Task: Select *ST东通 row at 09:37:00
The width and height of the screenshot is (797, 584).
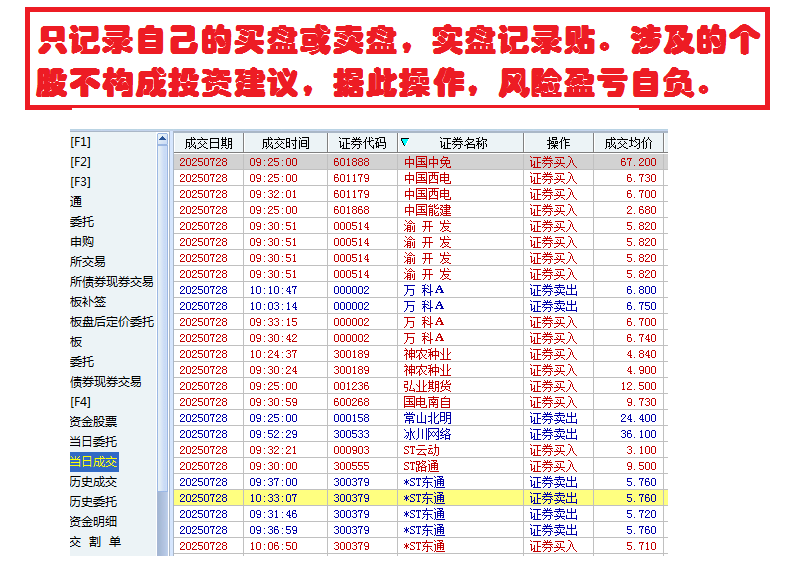Action: coord(420,482)
